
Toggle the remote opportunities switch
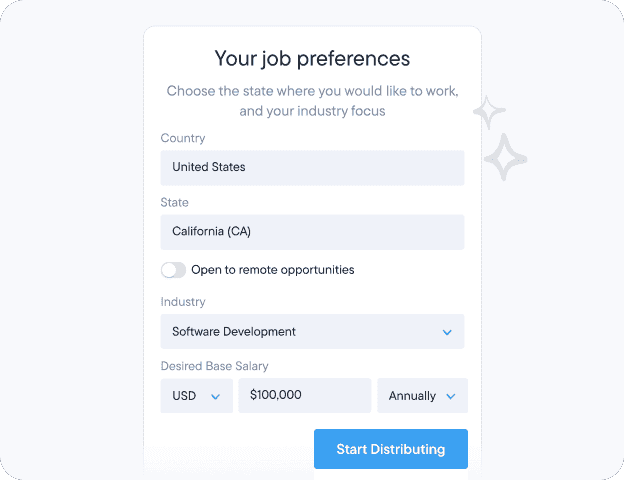tap(173, 270)
